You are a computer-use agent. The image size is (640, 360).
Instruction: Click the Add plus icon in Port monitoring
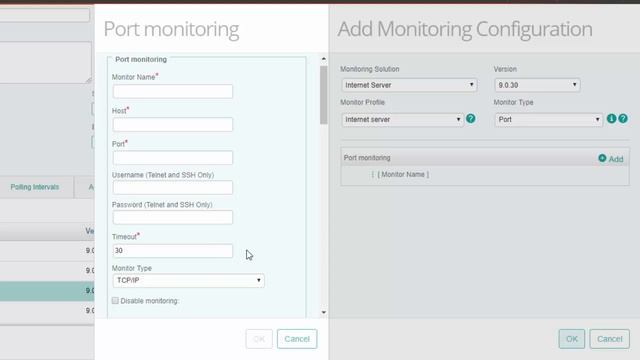602,158
